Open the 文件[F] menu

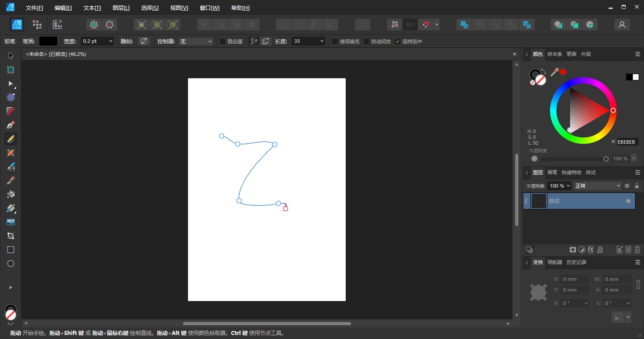click(34, 8)
